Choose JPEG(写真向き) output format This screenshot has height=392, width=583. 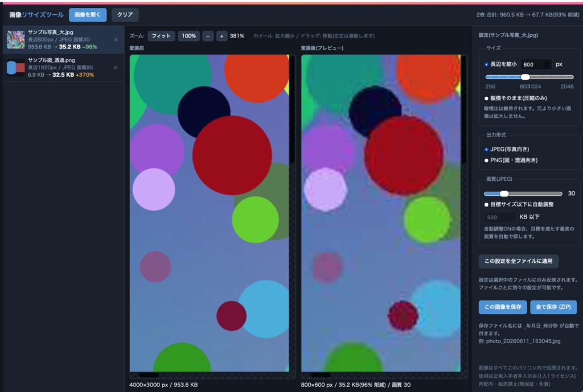486,150
